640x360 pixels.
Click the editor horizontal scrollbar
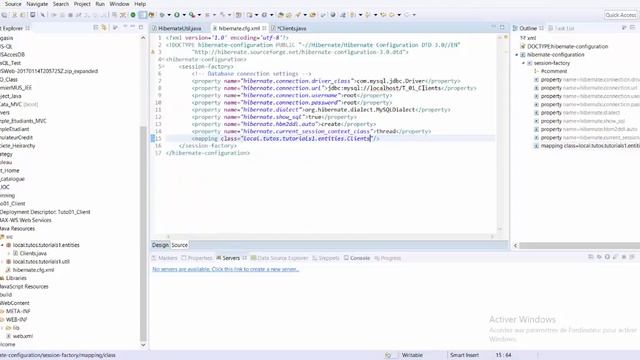(x=330, y=236)
